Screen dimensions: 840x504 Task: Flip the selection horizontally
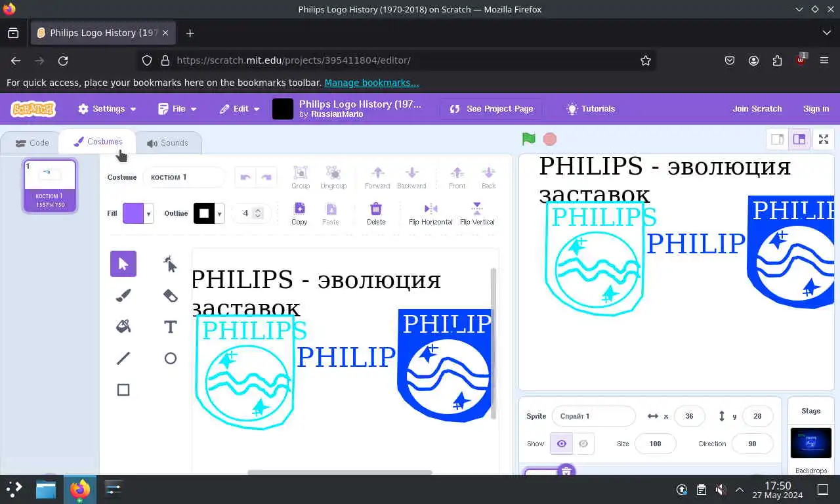[x=430, y=213]
